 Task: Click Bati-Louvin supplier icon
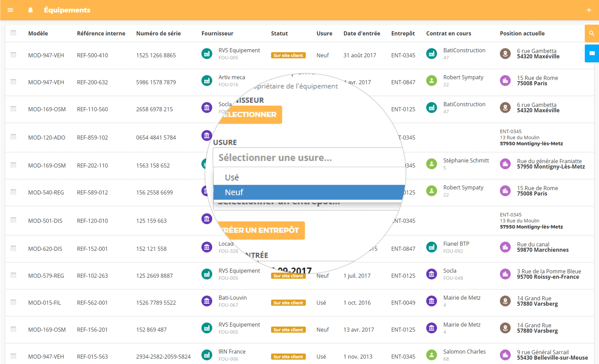[x=207, y=301]
